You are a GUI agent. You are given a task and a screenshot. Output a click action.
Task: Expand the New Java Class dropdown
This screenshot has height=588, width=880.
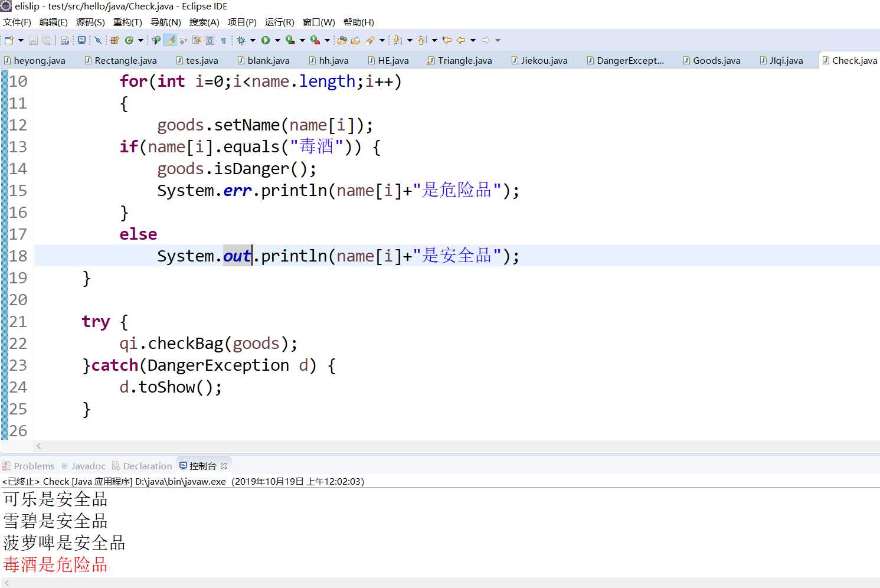pyautogui.click(x=140, y=40)
